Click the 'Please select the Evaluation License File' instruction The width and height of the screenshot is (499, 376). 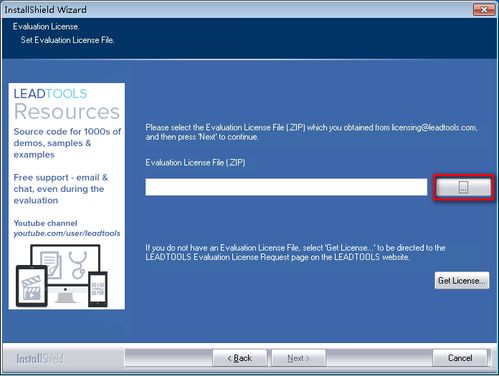pyautogui.click(x=312, y=132)
